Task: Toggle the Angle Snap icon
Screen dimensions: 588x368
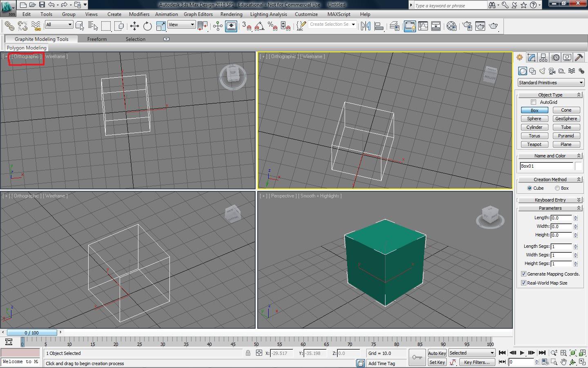Action: coord(259,26)
